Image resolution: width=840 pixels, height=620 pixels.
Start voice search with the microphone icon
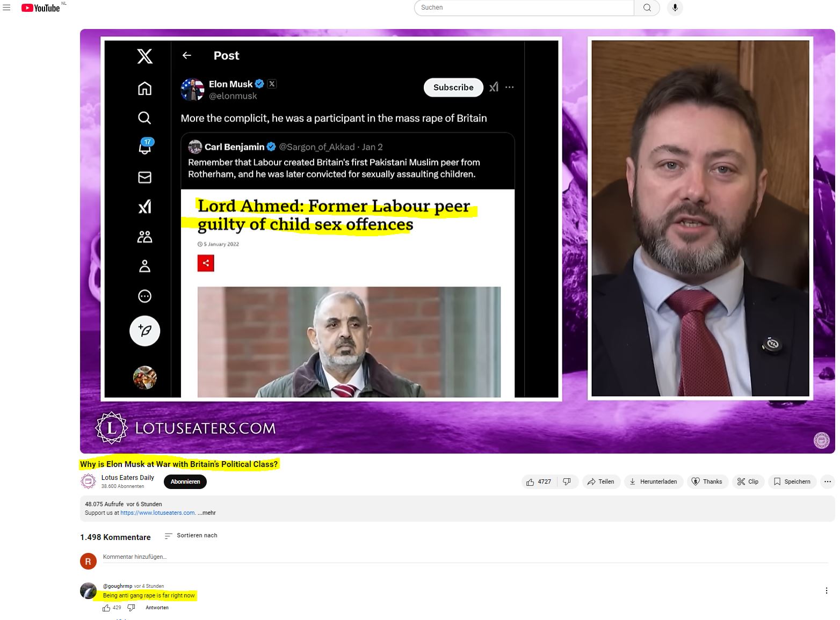[x=675, y=8]
